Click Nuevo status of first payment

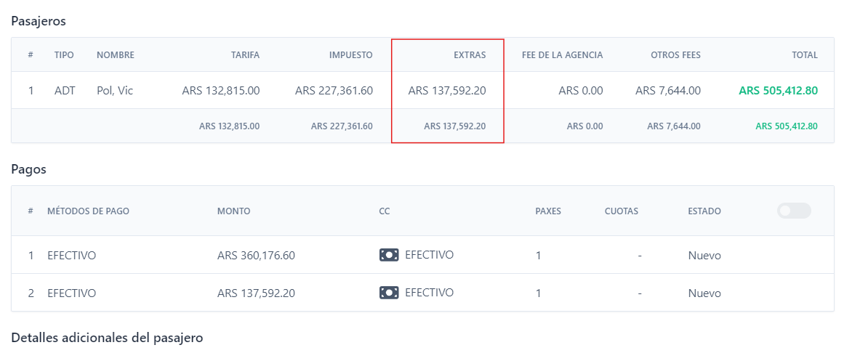[704, 256]
